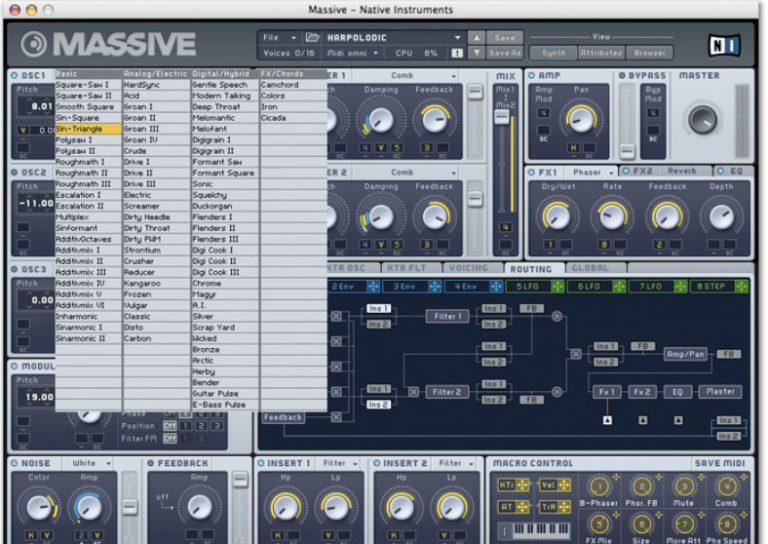Click the KTr macro crosshair handle

522,485
